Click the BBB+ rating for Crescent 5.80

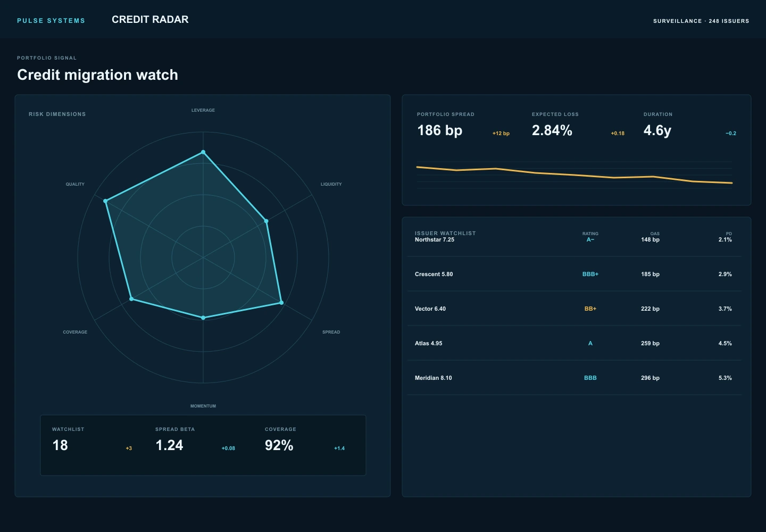(x=590, y=275)
